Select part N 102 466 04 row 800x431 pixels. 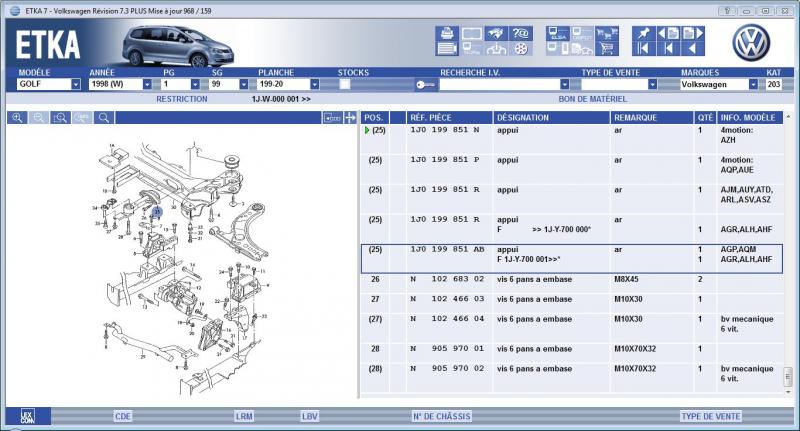coord(571,328)
